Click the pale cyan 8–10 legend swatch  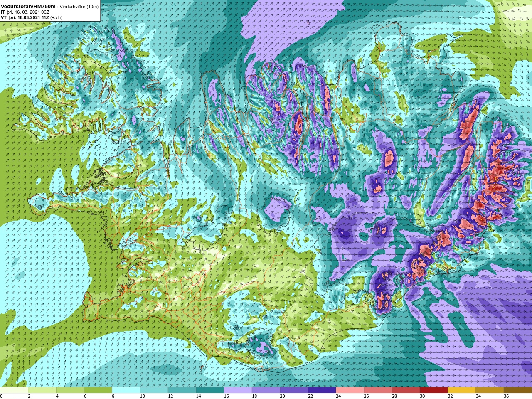126,390
